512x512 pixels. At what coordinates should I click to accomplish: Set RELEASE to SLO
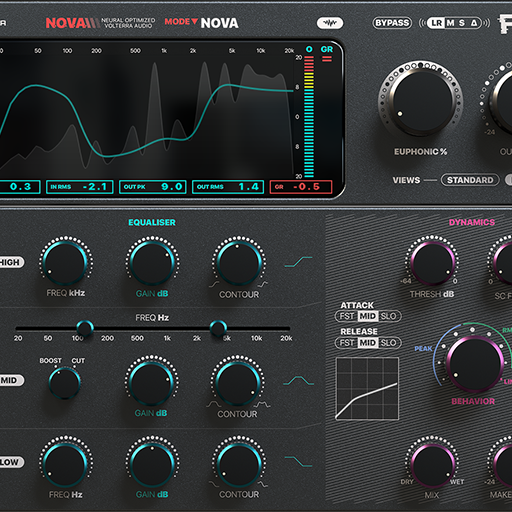coord(389,343)
